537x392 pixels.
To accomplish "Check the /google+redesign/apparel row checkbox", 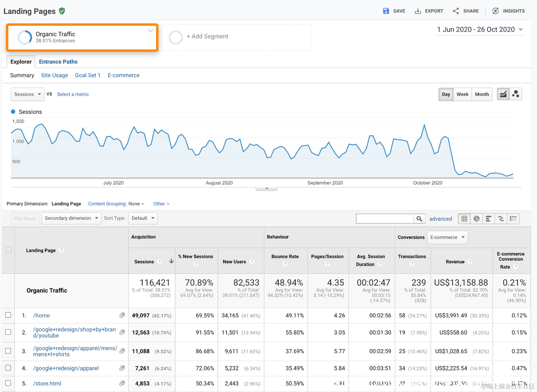I will [8, 368].
